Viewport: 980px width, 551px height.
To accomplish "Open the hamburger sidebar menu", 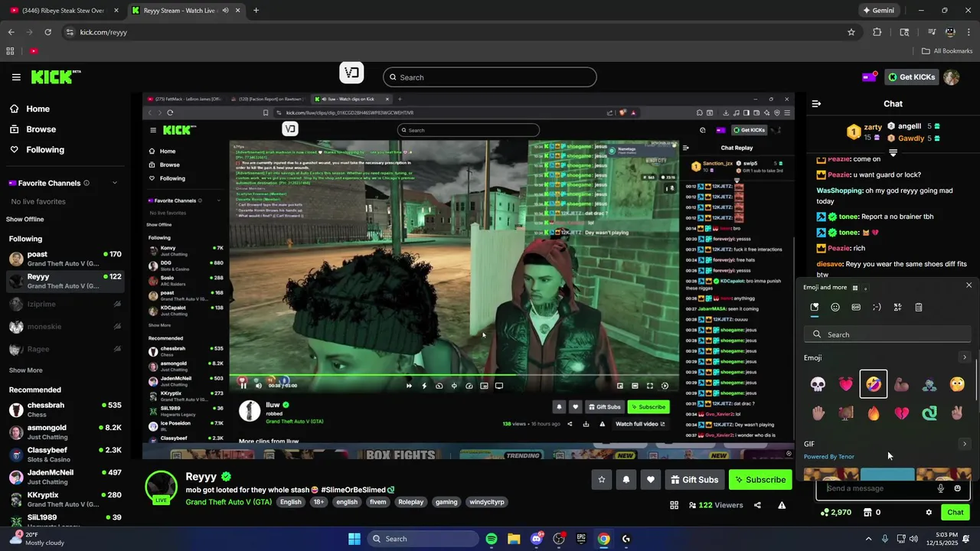I will pos(16,77).
